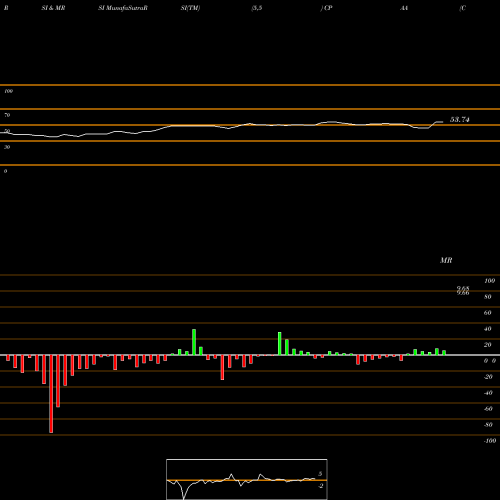Click the '80' label on histogram axis
The width and height of the screenshot is (500, 500).
coord(488,297)
